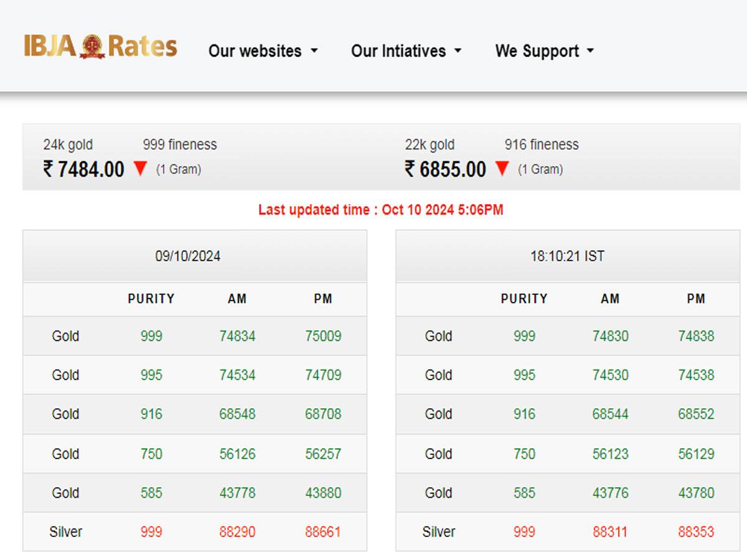Click the 09/10/2024 table header
The image size is (747, 560).
195,256
